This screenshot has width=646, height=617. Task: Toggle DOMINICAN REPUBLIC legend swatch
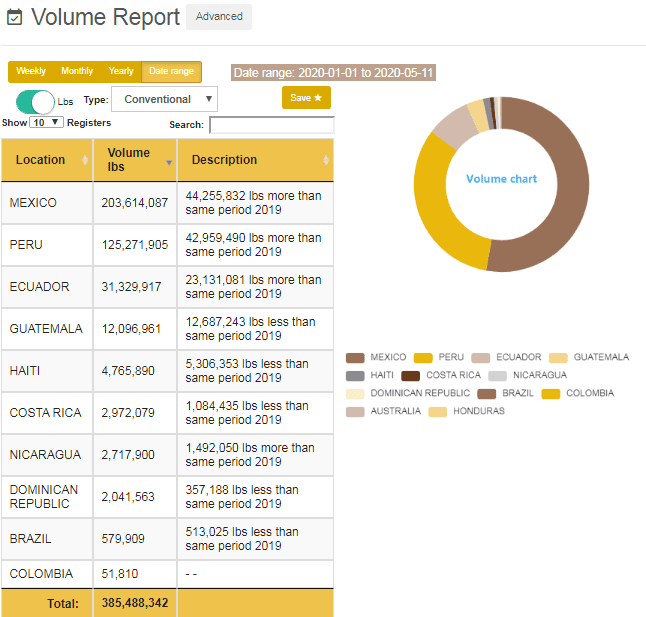pyautogui.click(x=355, y=394)
